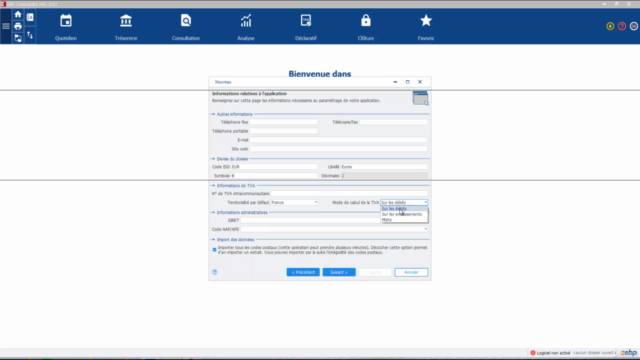Collapse the Devise du dossier section

coord(213,159)
